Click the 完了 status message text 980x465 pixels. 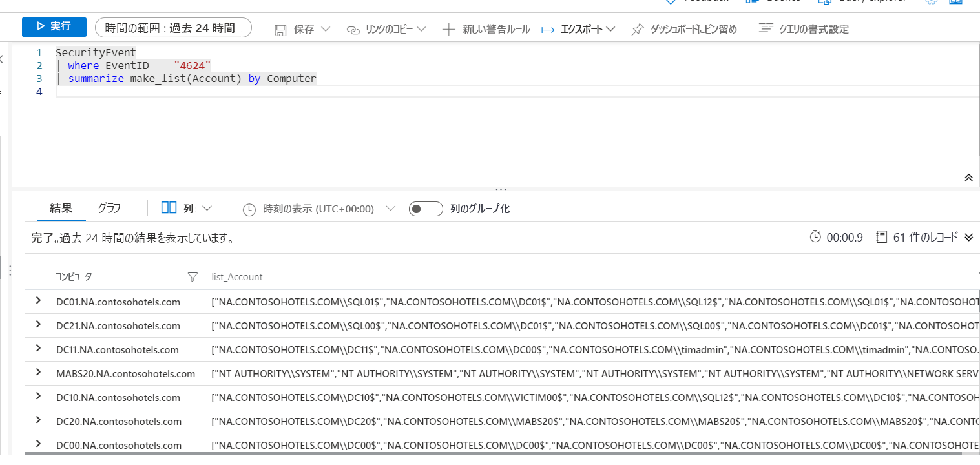132,238
